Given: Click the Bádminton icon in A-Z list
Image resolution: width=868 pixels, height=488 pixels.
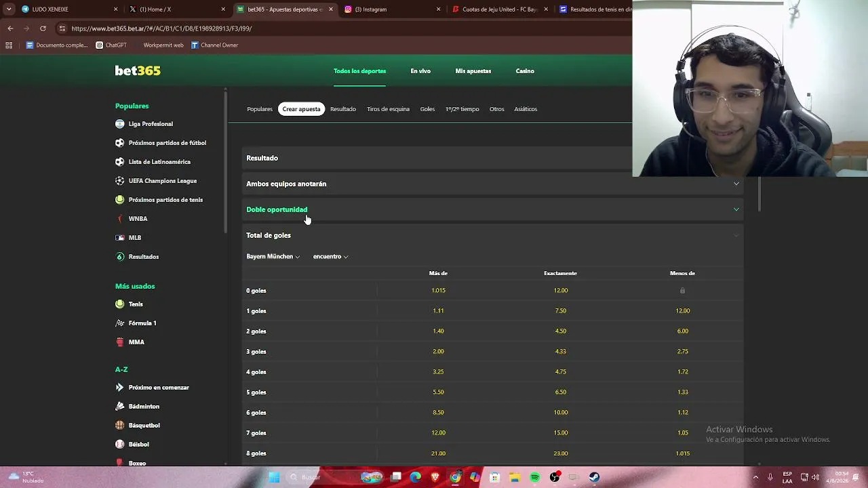Looking at the screenshot, I should pyautogui.click(x=120, y=407).
